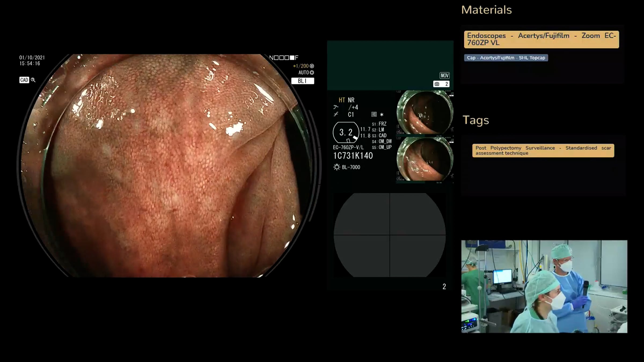Toggle the NR noise reduction indicator

coord(351,100)
